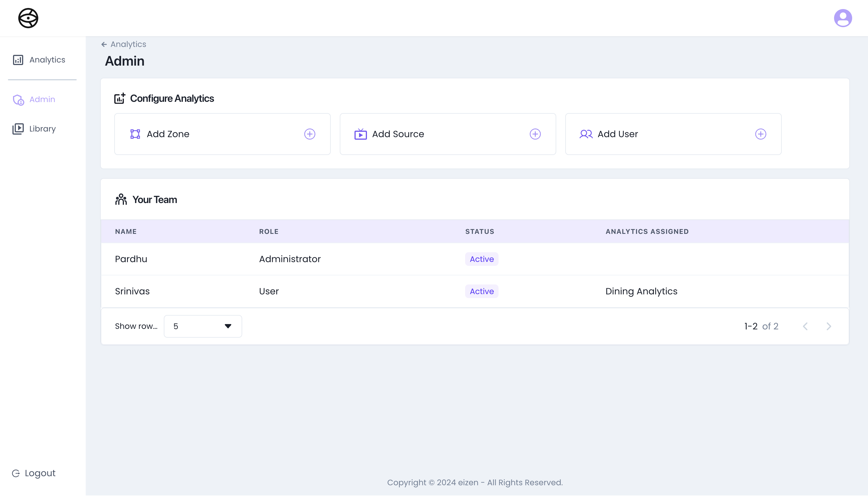
Task: Click the Your Team heading
Action: [155, 200]
